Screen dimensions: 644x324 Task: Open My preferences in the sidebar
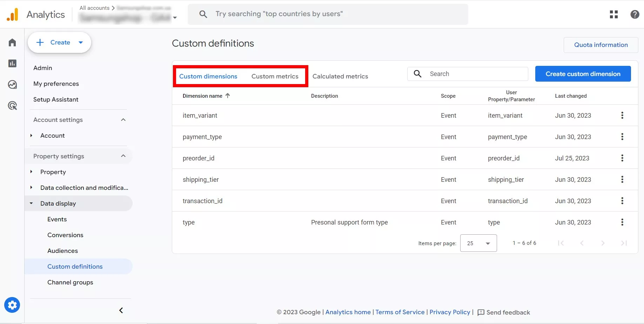[56, 84]
